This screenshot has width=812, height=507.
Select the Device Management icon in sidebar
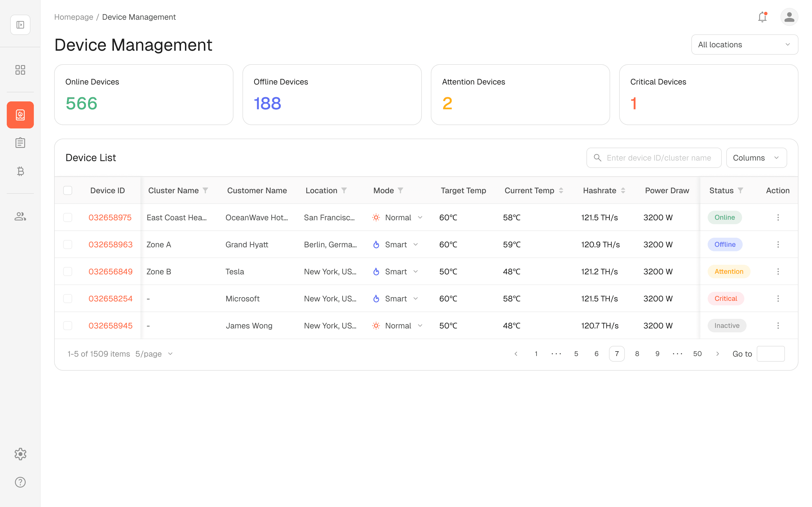(20, 115)
